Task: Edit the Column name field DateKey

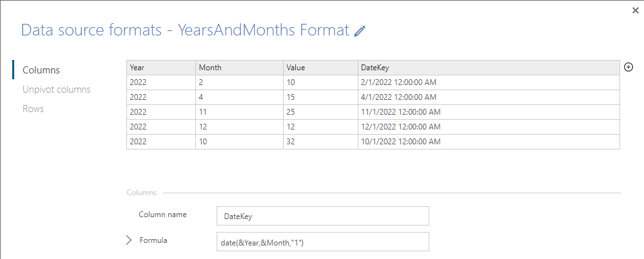Action: coord(323,216)
